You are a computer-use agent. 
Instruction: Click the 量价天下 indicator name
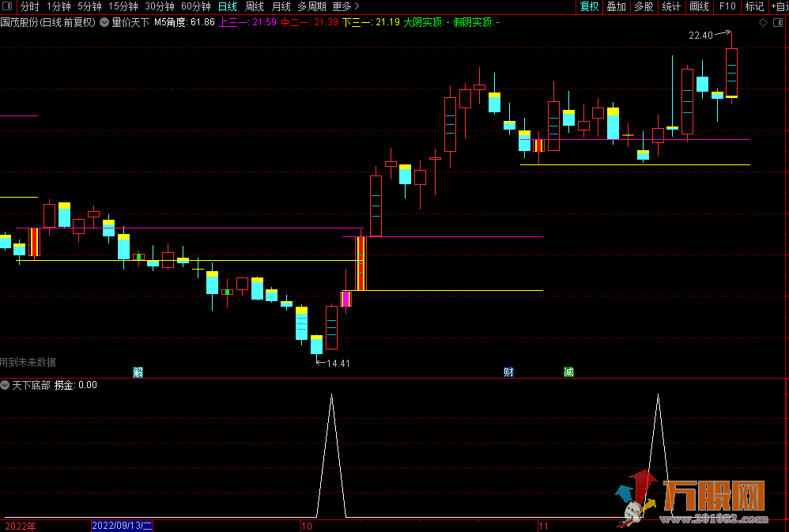pos(130,22)
